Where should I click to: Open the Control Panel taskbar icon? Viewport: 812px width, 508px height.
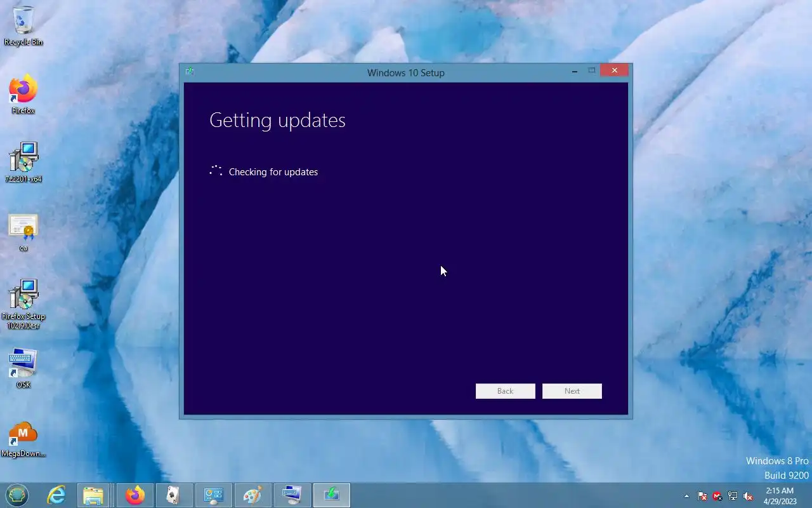point(213,495)
